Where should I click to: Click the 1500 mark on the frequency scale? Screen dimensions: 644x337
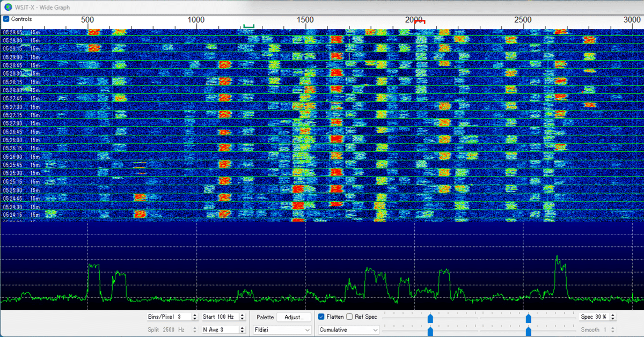pyautogui.click(x=305, y=20)
